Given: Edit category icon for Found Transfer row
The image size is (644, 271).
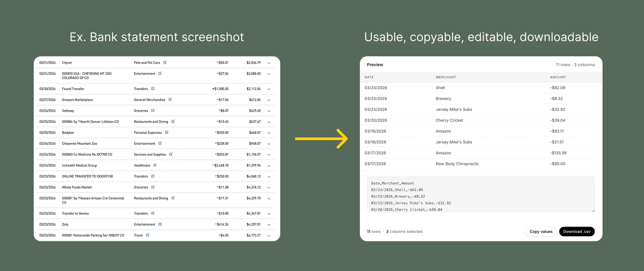Looking at the screenshot, I should [153, 88].
